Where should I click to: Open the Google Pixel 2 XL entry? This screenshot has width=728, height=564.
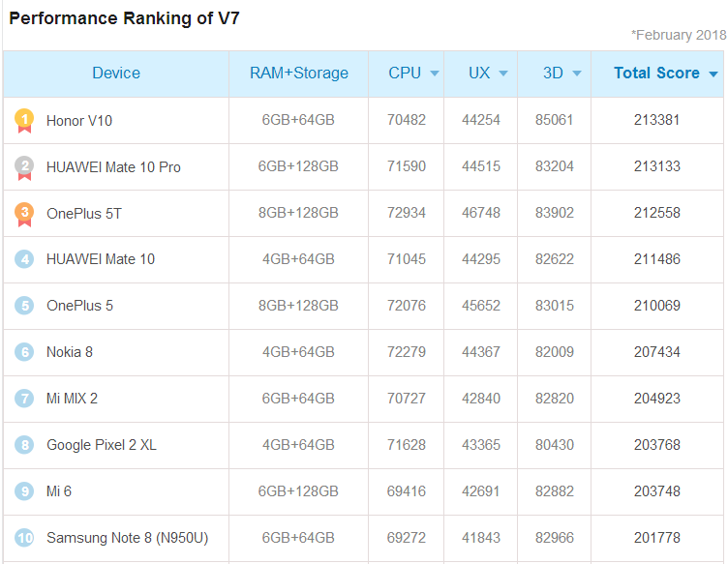[102, 445]
